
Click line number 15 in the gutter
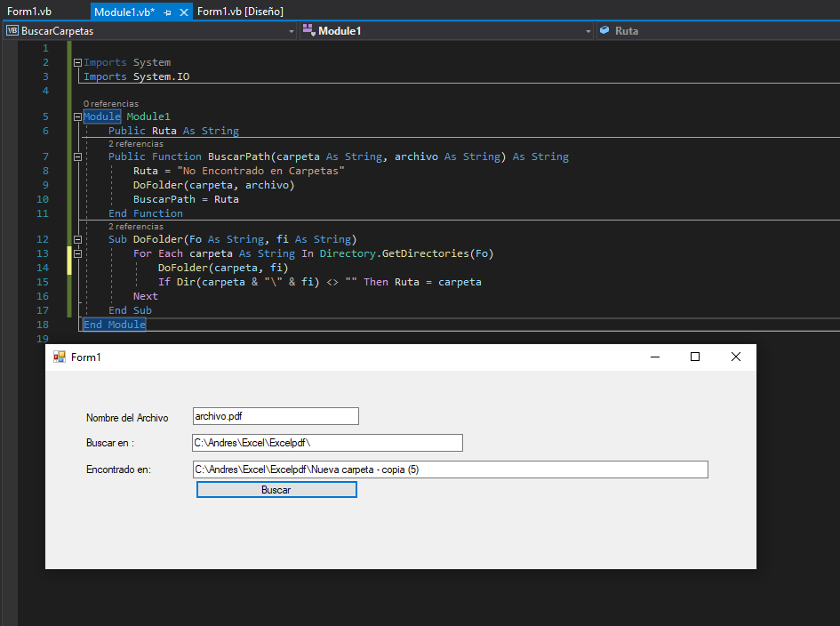pos(43,282)
